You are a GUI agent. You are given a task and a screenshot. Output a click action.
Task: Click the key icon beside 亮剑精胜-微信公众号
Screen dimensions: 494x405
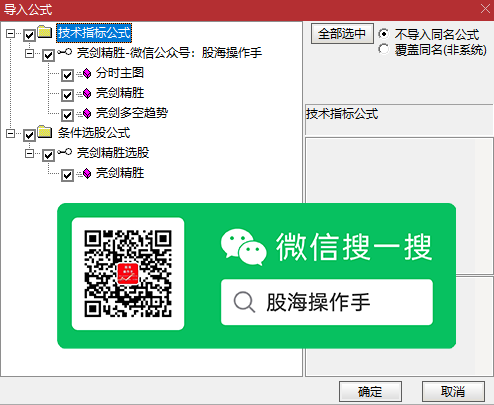pyautogui.click(x=64, y=52)
